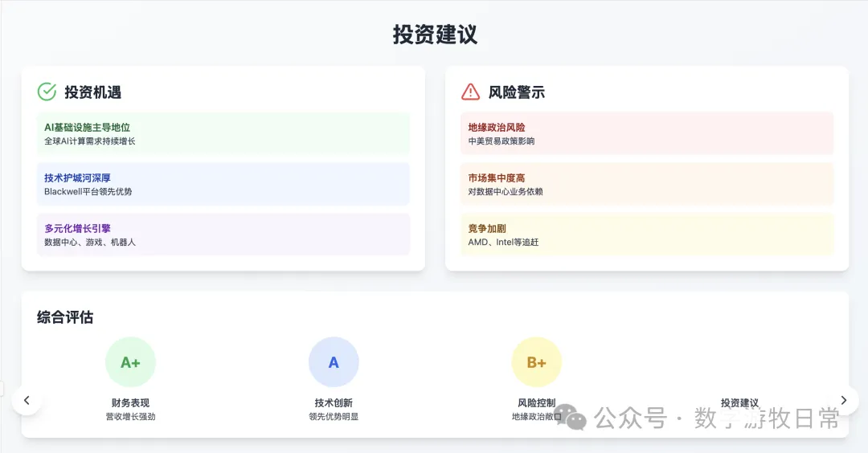Click the black square above 投资建议
The image size is (868, 453).
tap(739, 361)
